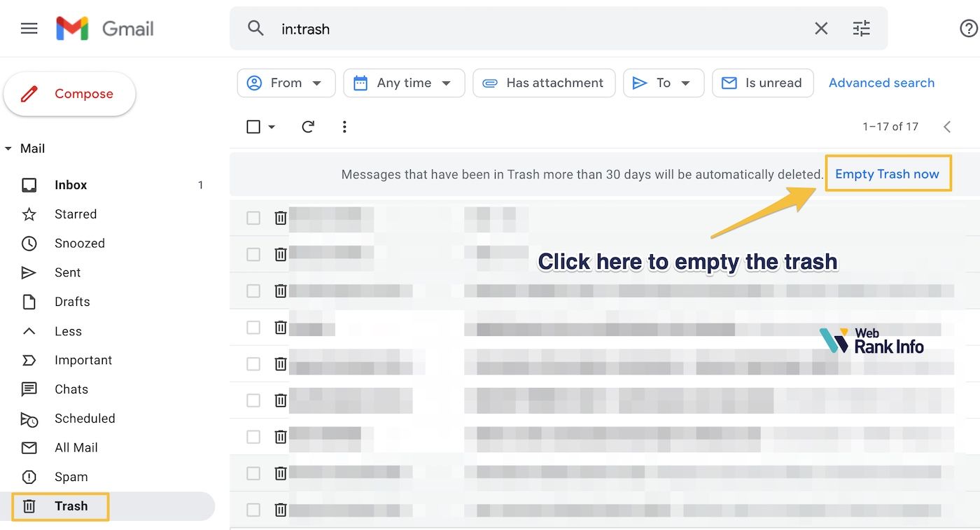Toggle the Select all checkbox
Screen dimensions: 980x530
(253, 127)
